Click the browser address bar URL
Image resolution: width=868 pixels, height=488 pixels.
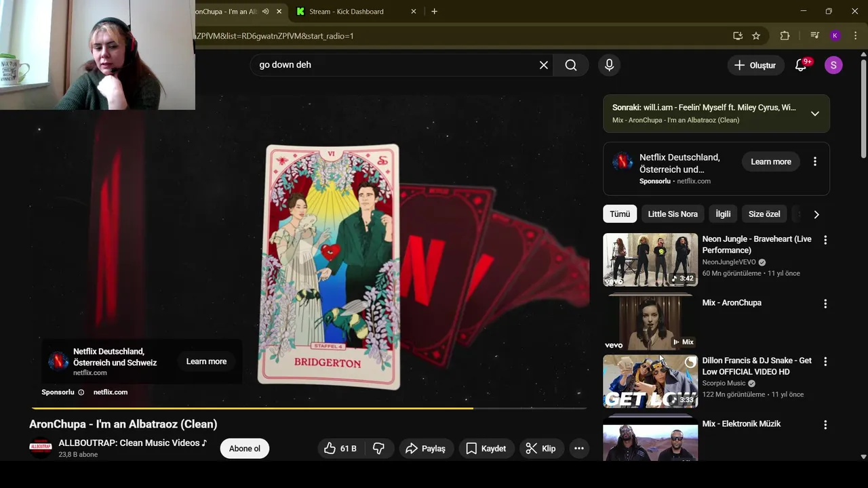[x=274, y=36]
